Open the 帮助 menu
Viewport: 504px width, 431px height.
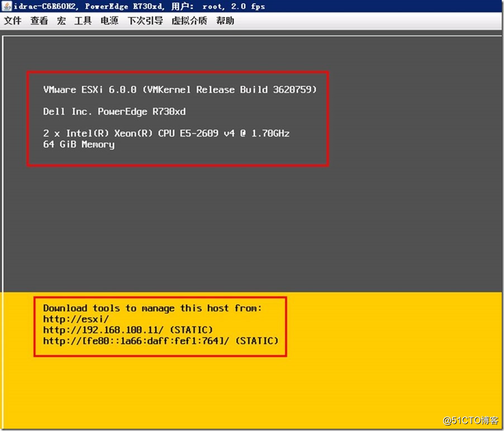[x=225, y=21]
